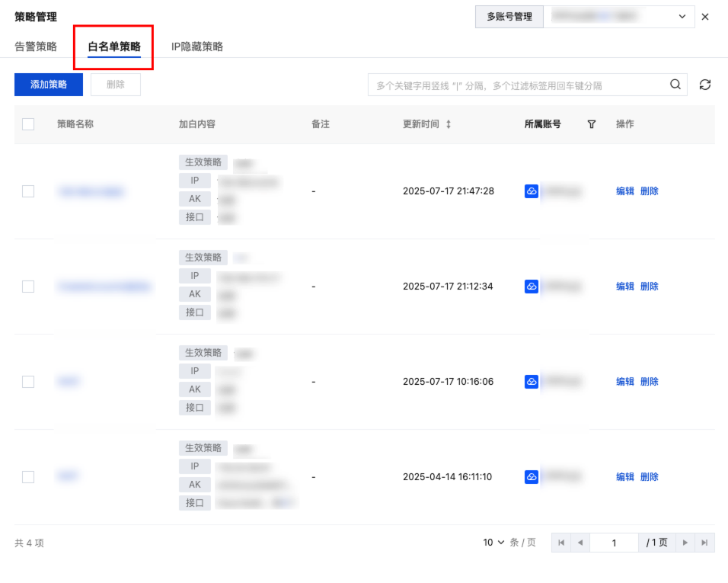Go to the previous page arrow
728x583 pixels.
[x=580, y=543]
